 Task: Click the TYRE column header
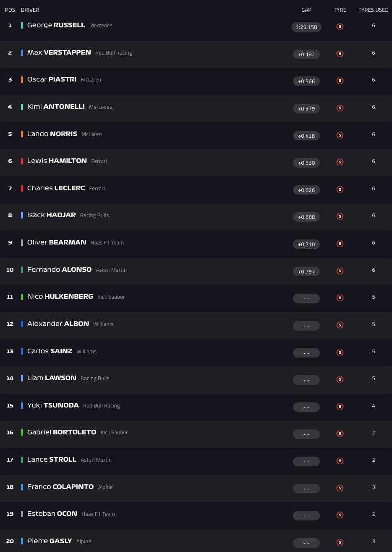[x=340, y=10]
